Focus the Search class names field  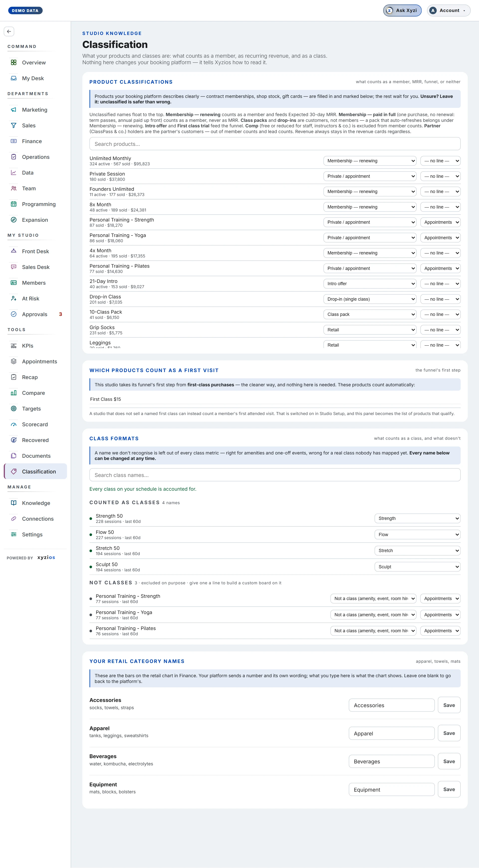coord(275,475)
